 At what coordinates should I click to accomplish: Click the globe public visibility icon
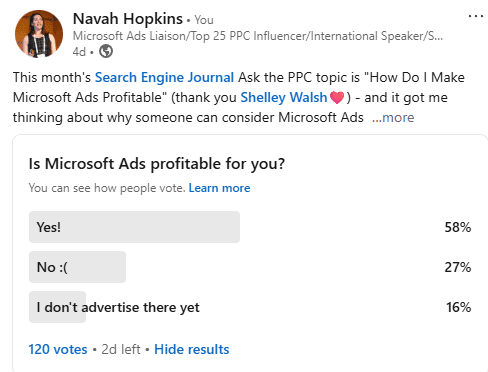click(106, 52)
